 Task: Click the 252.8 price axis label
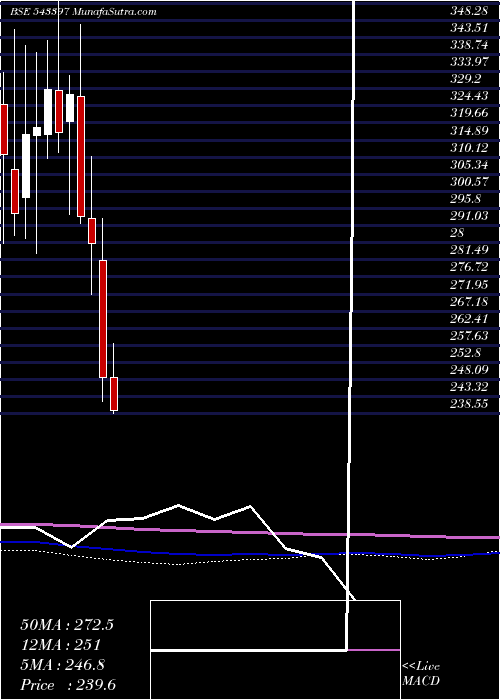pos(468,352)
